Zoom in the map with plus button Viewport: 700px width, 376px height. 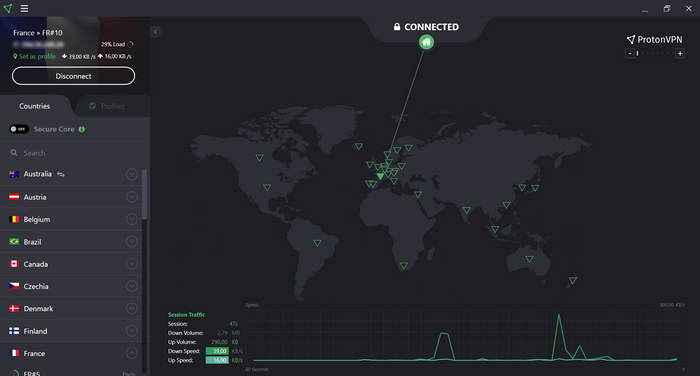679,54
